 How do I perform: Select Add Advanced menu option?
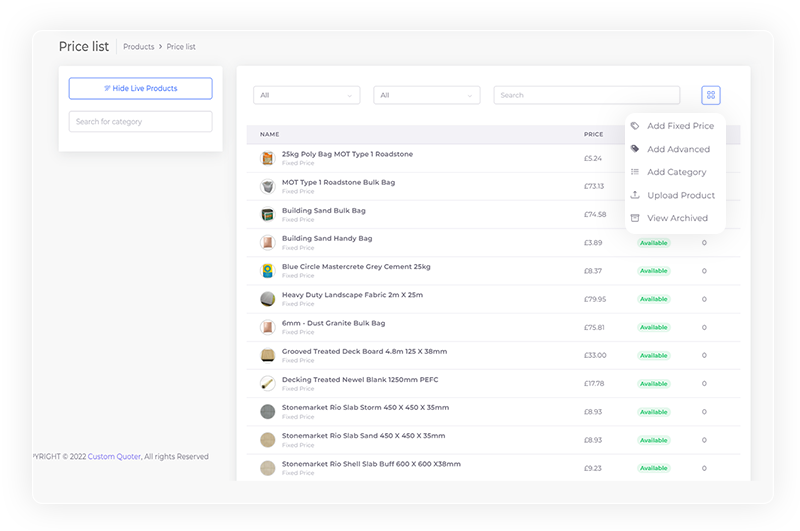click(678, 149)
